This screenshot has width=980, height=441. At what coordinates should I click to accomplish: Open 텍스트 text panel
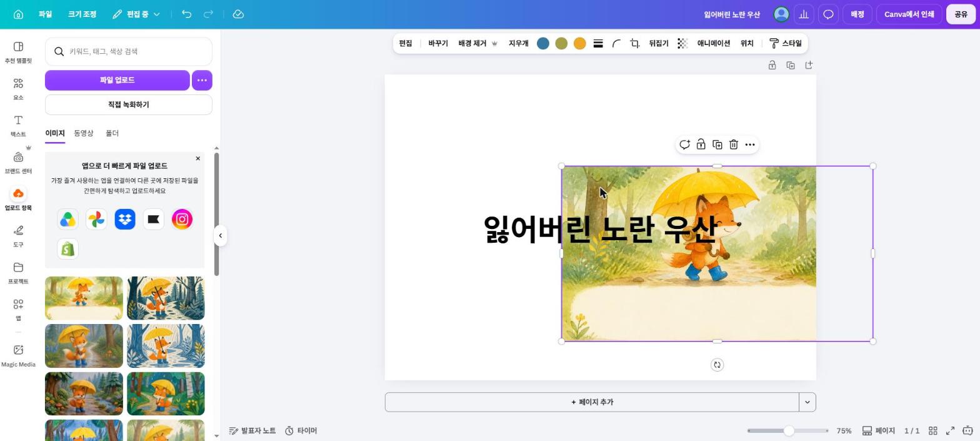[x=18, y=126]
